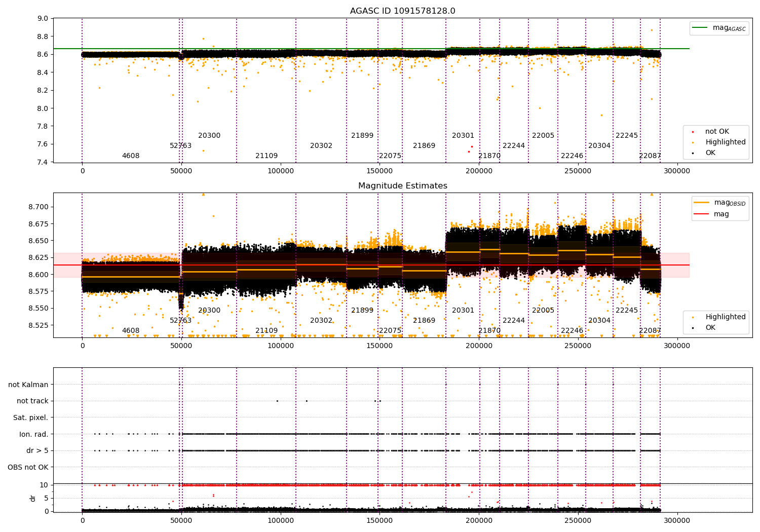Click the 'Sat. pixel.' axis label

(x=31, y=417)
